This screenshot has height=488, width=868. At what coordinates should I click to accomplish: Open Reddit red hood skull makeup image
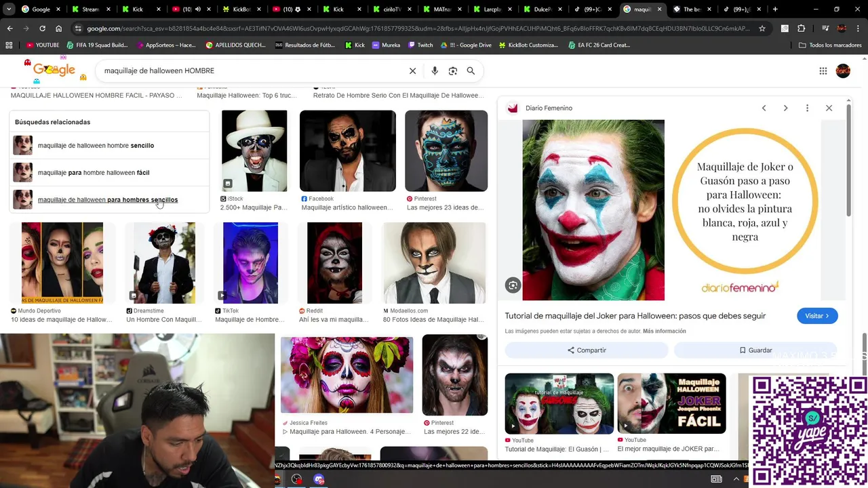334,263
